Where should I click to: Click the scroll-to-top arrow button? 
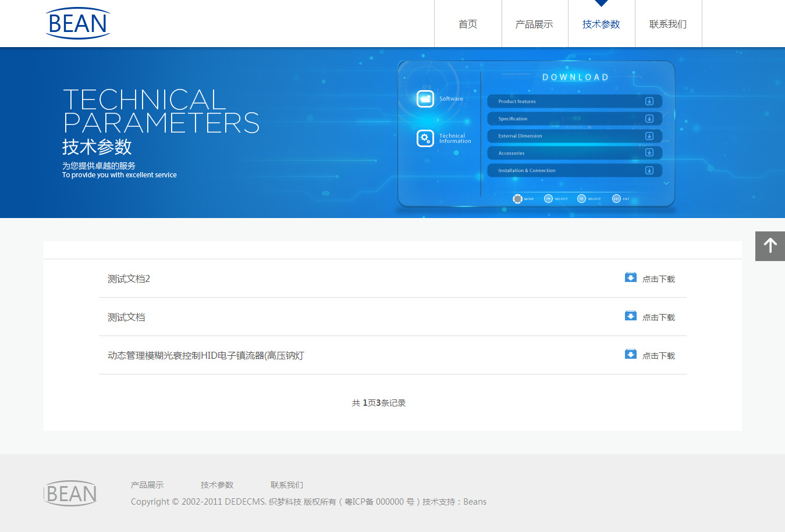[x=770, y=246]
